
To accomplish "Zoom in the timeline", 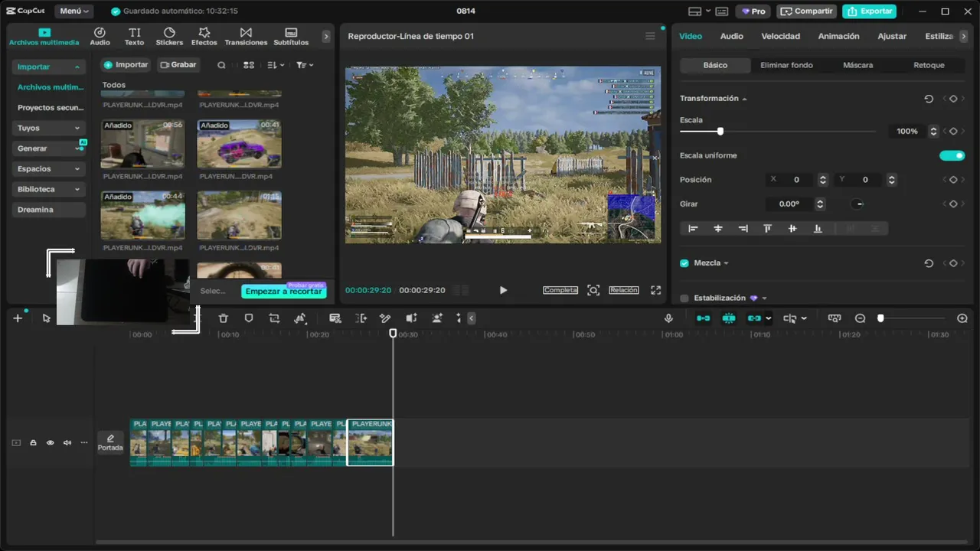I will tap(962, 318).
